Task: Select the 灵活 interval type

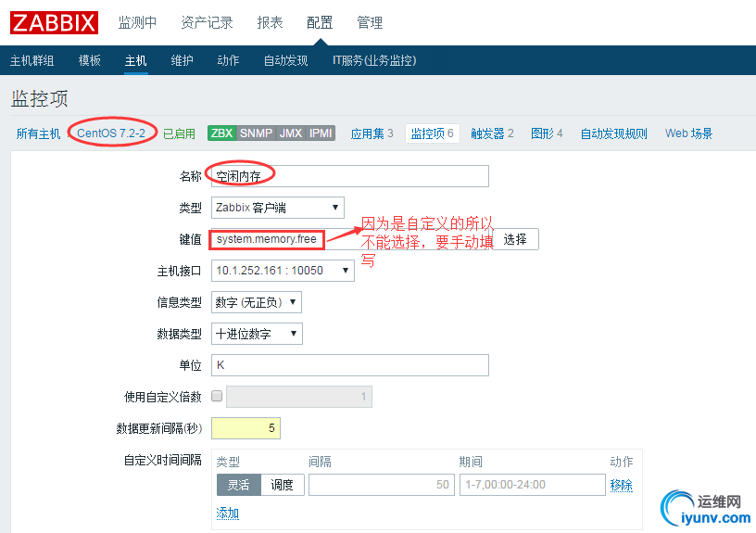Action: pos(239,485)
